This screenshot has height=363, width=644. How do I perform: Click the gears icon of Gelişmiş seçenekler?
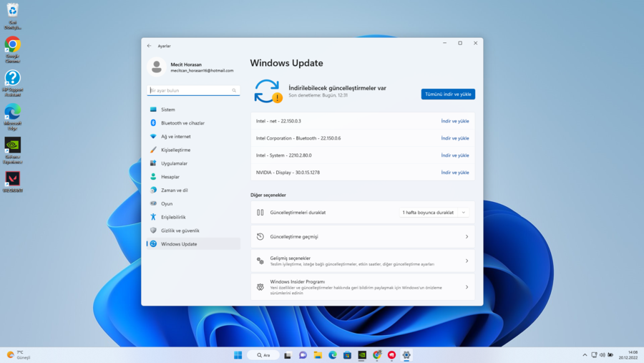click(x=260, y=261)
